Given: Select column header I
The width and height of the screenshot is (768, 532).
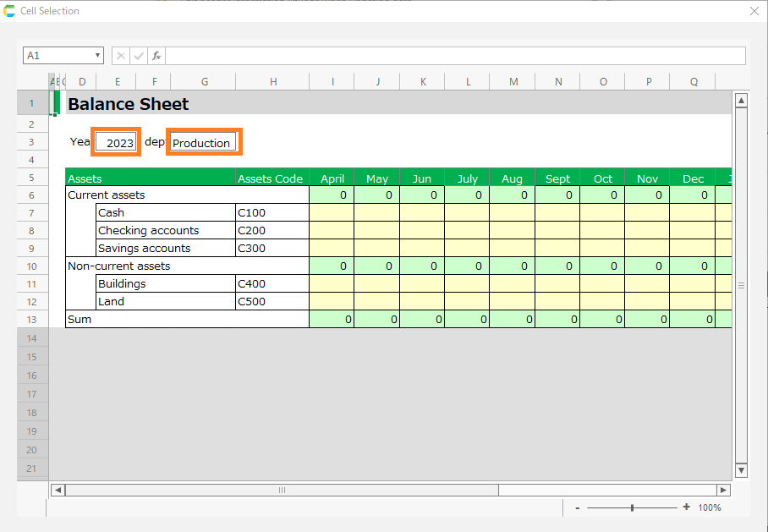Looking at the screenshot, I should 332,82.
